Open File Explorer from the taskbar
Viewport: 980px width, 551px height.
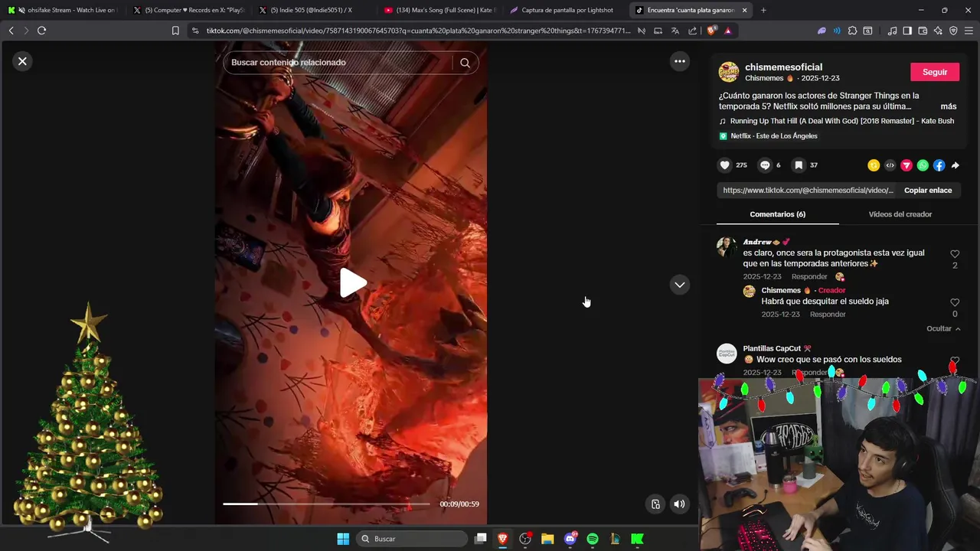coord(547,539)
